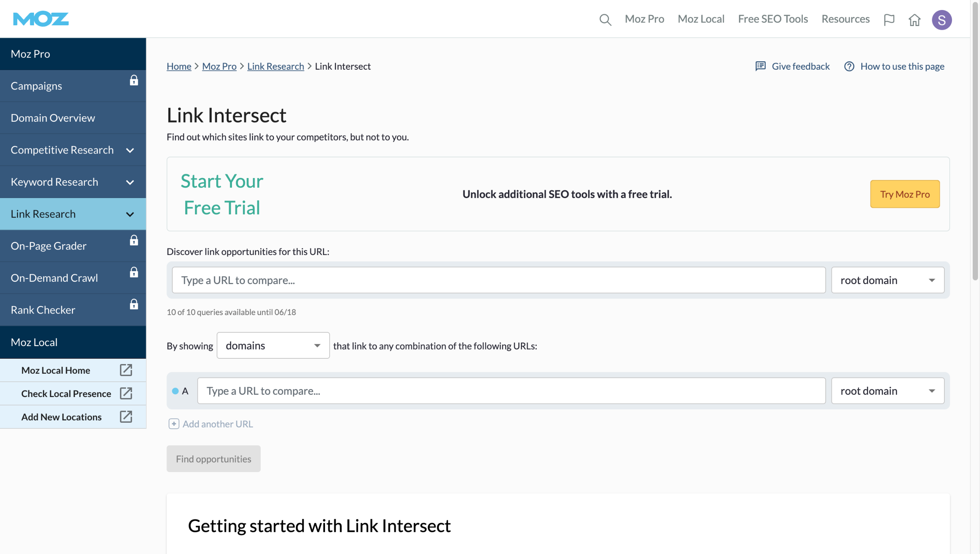
Task: Click external-link icon beside Add New Locations
Action: 126,417
